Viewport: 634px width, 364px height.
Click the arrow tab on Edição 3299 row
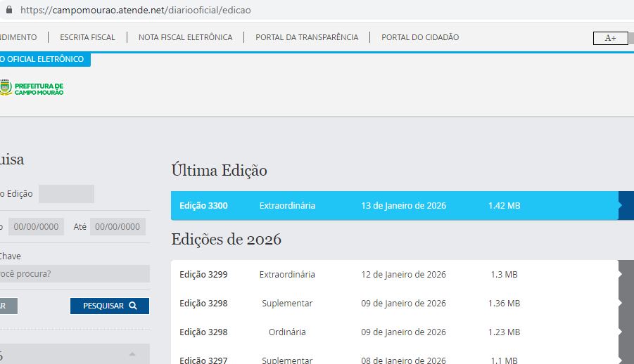pyautogui.click(x=625, y=275)
